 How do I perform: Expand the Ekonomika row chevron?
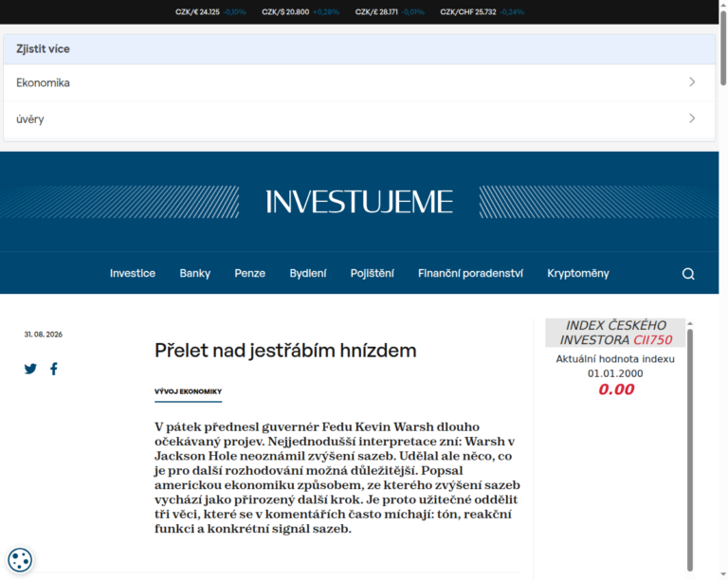click(692, 82)
